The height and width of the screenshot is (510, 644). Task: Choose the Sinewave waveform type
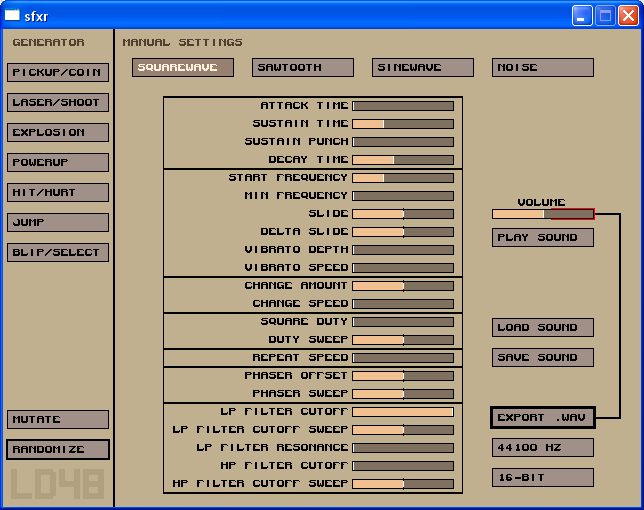coord(422,67)
